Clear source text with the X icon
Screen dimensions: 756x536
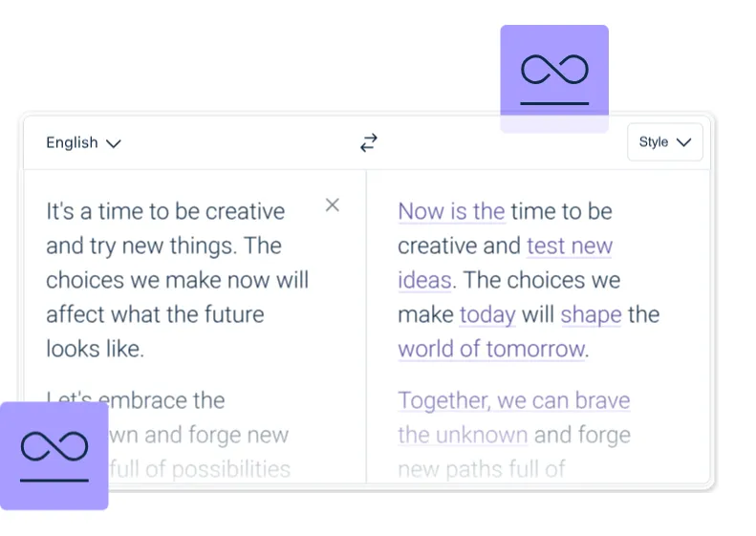[x=333, y=204]
